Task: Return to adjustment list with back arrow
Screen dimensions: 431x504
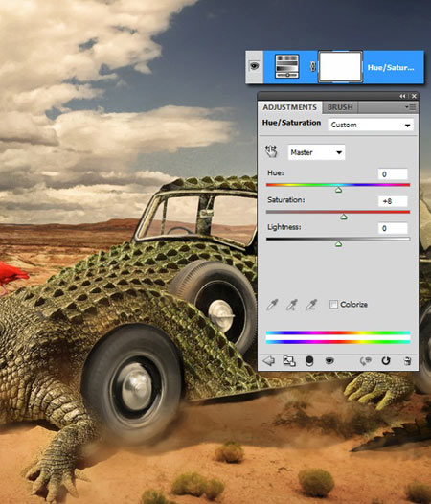Action: 269,361
